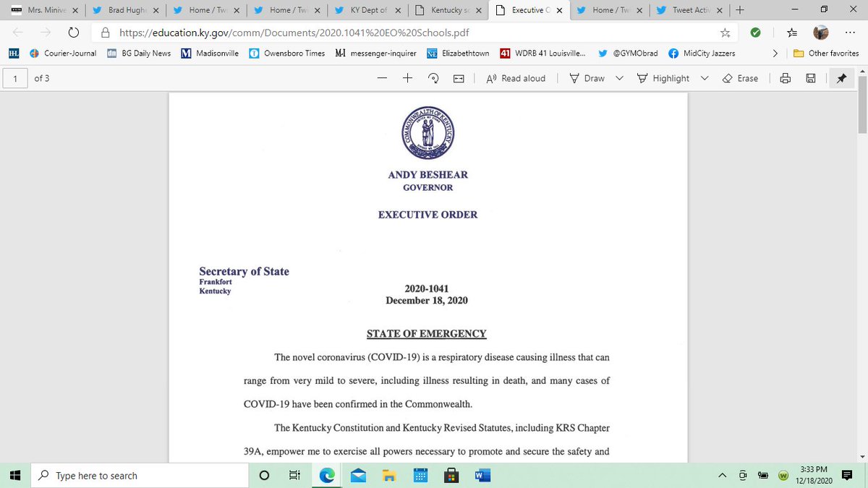Open the Madisonville bookmark
Screen dimensions: 868x488
click(209, 53)
